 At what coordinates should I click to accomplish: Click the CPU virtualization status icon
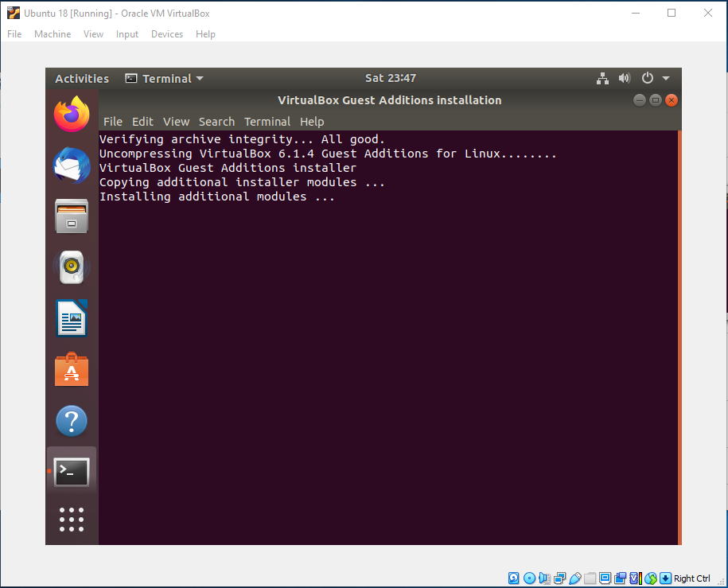pyautogui.click(x=635, y=578)
